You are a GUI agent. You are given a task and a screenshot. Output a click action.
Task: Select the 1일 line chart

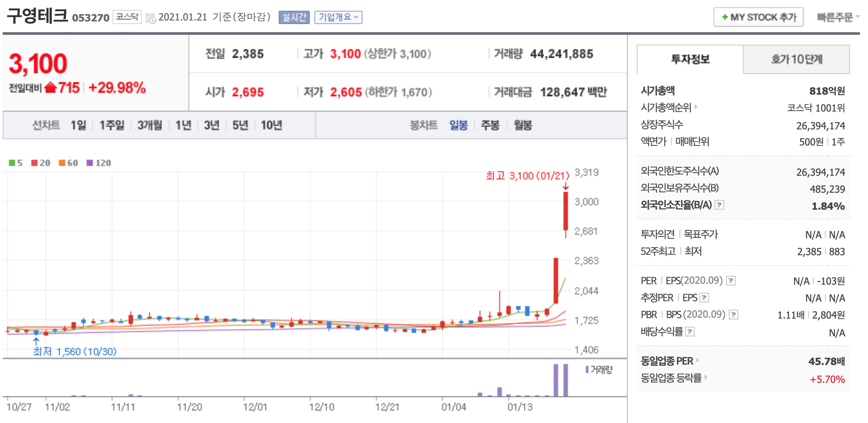pyautogui.click(x=78, y=125)
